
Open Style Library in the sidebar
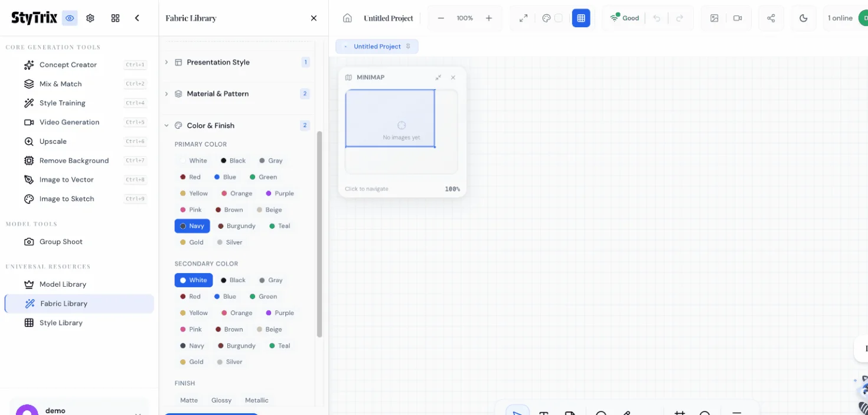coord(61,323)
